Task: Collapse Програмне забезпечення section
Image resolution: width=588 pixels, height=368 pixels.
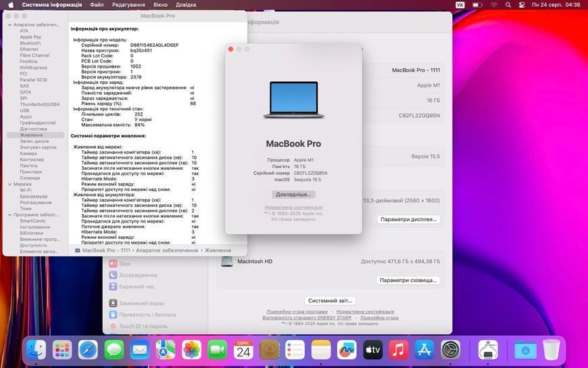Action: 9,215
